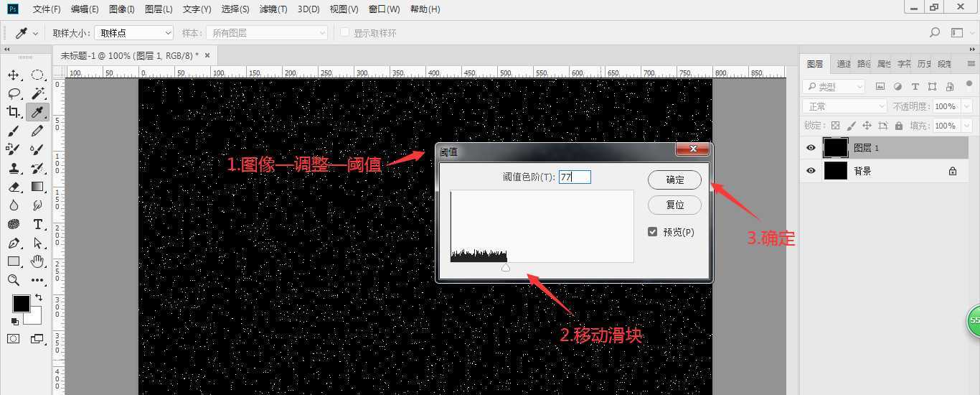980x395 pixels.
Task: Open the 类型 layer filter dropdown
Action: point(834,86)
